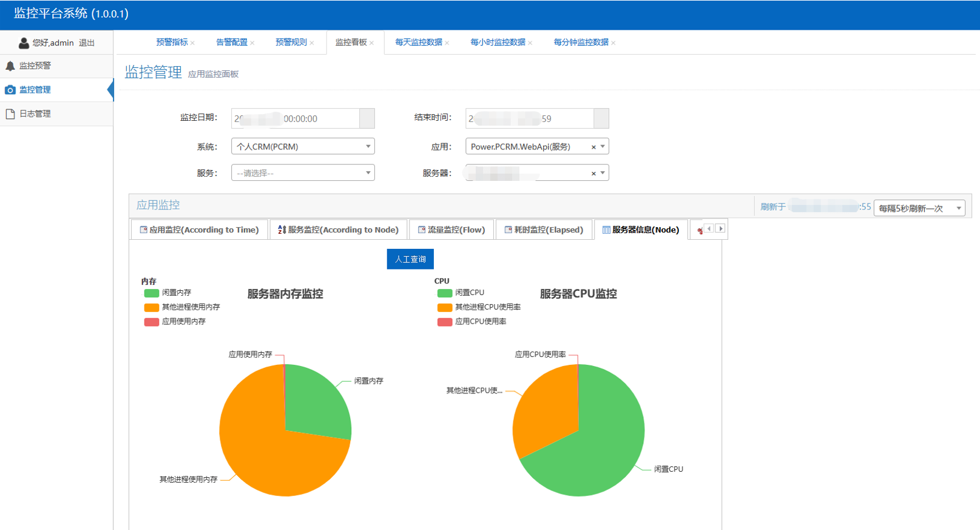Toggle 闲置内存 legend in memory chart
Viewport: 980px width, 530px height.
152,293
